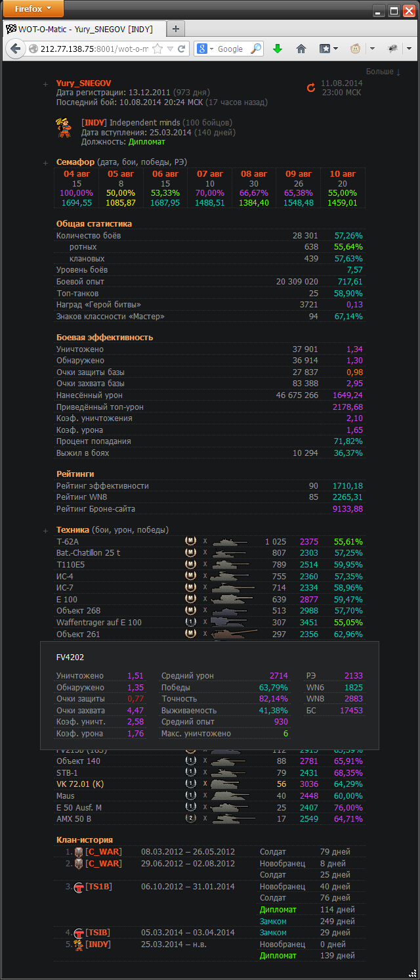Viewport: 420px width, 980px height.
Task: Expand the plus beside Семафор section
Action: point(45,162)
